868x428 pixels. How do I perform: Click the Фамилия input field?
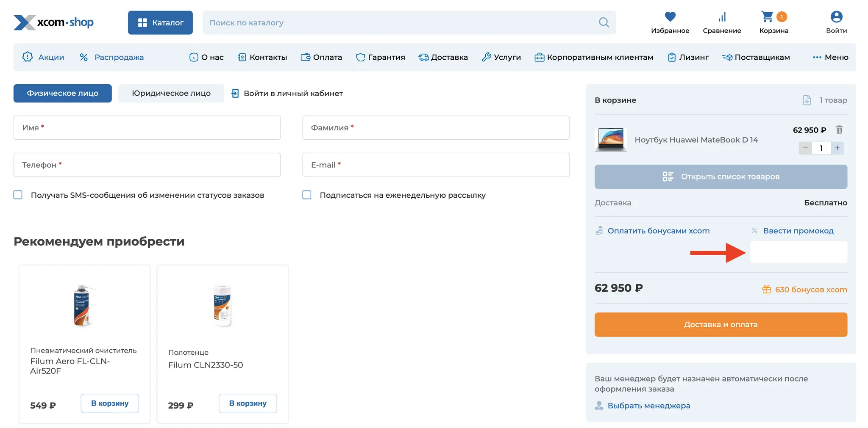(x=436, y=127)
